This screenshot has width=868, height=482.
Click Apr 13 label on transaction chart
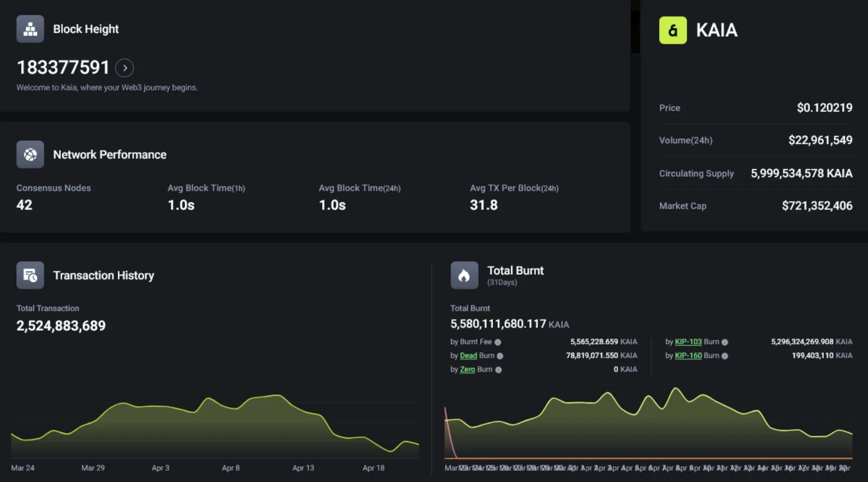[303, 468]
